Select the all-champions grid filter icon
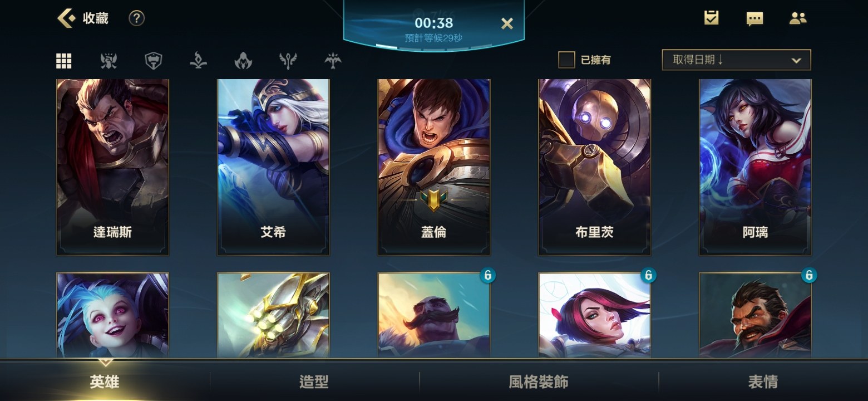868x401 pixels. coord(64,61)
